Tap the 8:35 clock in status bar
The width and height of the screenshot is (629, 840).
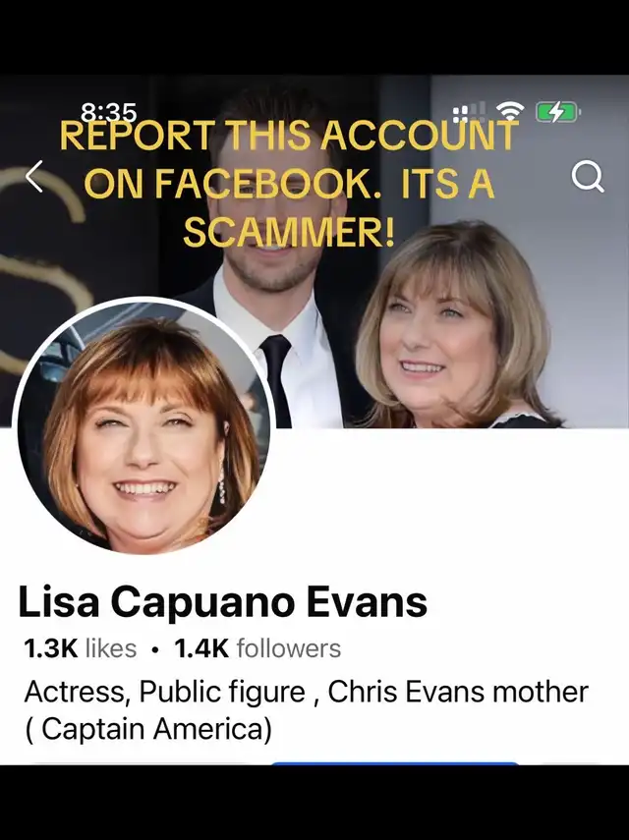pos(109,112)
